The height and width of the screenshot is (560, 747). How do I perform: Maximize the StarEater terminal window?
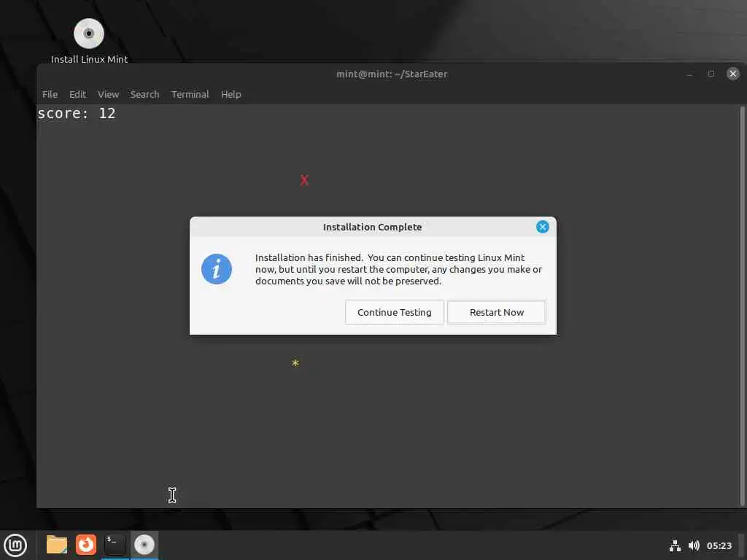[711, 74]
